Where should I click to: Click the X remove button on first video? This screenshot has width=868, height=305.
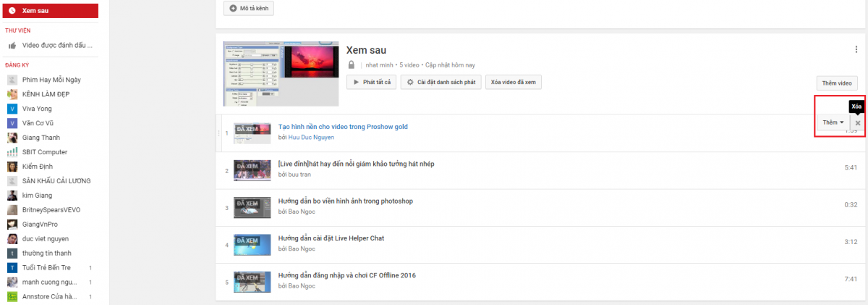[x=857, y=123]
